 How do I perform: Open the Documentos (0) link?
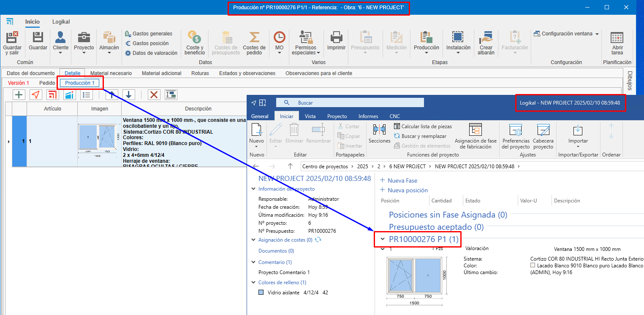click(276, 251)
